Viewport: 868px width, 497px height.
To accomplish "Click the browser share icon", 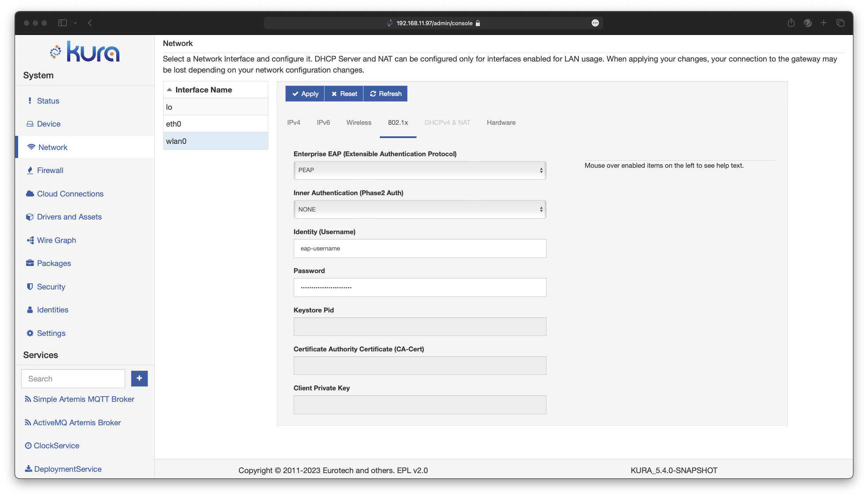I will click(791, 23).
